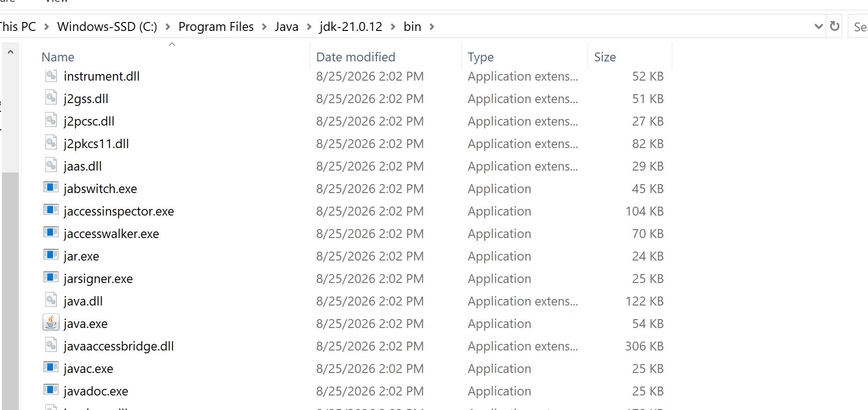
Task: Click inside the search box
Action: (x=858, y=27)
